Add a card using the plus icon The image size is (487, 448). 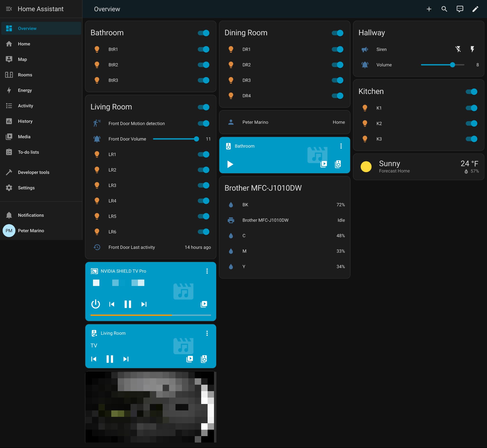pyautogui.click(x=429, y=9)
